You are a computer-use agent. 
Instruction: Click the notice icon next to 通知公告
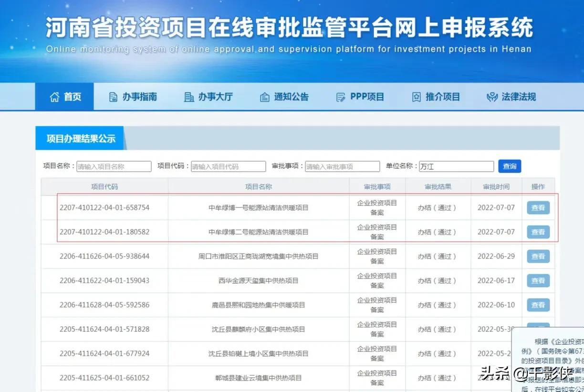point(265,96)
